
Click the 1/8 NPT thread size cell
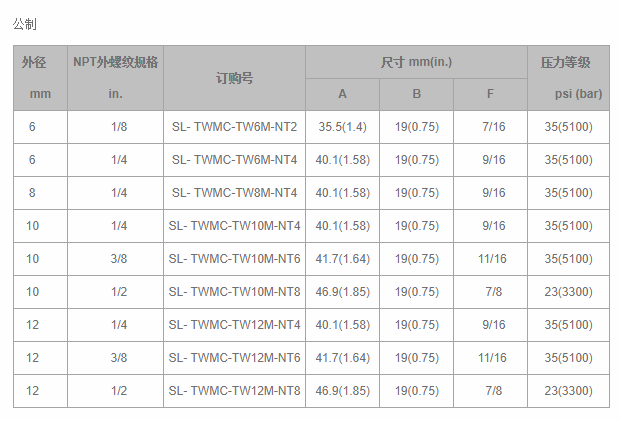tap(118, 127)
